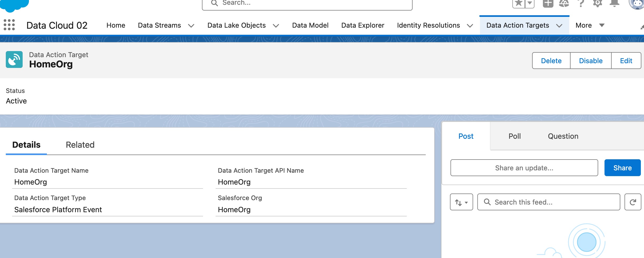Refresh the feed with the refresh icon
The width and height of the screenshot is (644, 258).
(x=633, y=202)
